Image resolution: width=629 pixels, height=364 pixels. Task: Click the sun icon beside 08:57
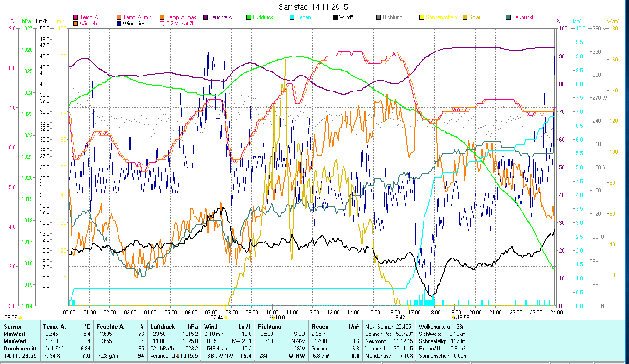pyautogui.click(x=20, y=317)
